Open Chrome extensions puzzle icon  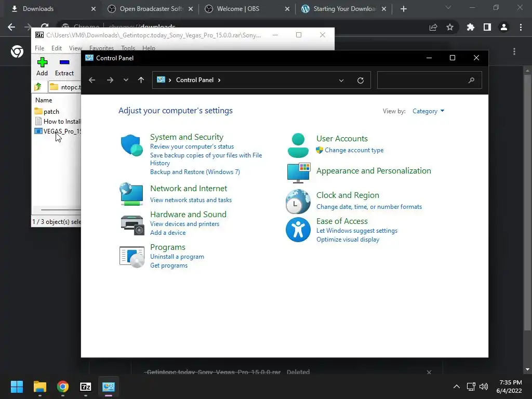coord(471,27)
